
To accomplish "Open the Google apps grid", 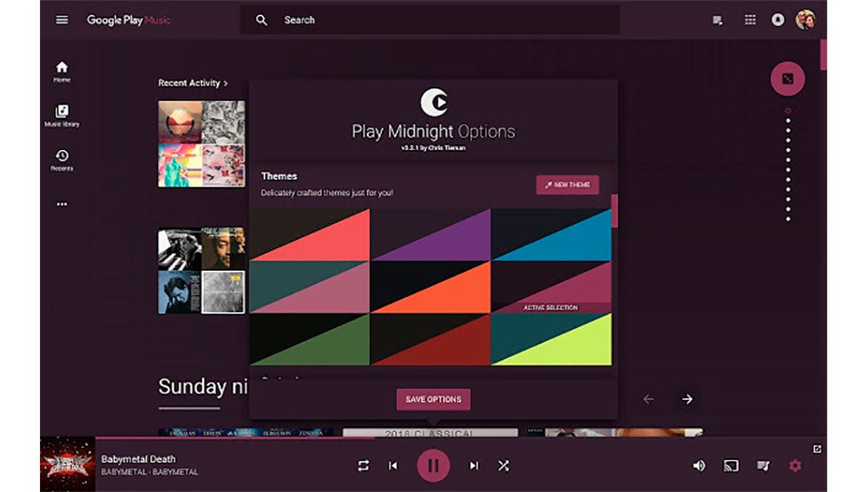I will point(750,20).
